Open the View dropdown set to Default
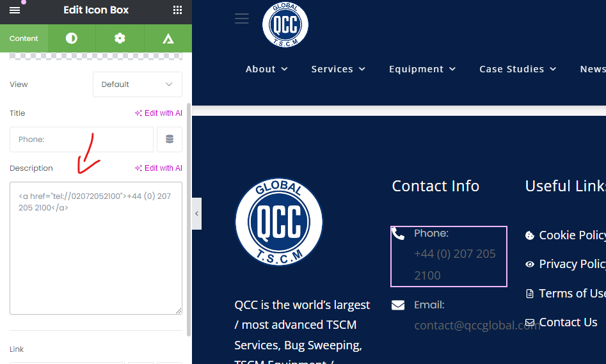606x364 pixels. (137, 84)
